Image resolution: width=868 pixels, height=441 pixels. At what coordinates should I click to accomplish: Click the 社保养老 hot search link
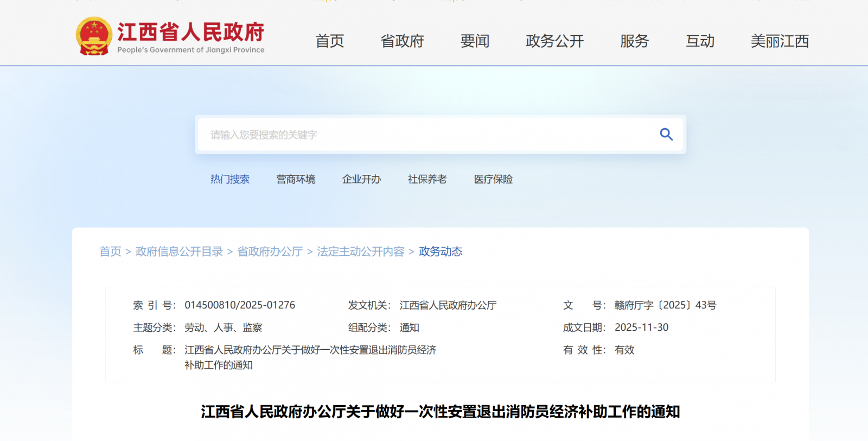tap(427, 179)
